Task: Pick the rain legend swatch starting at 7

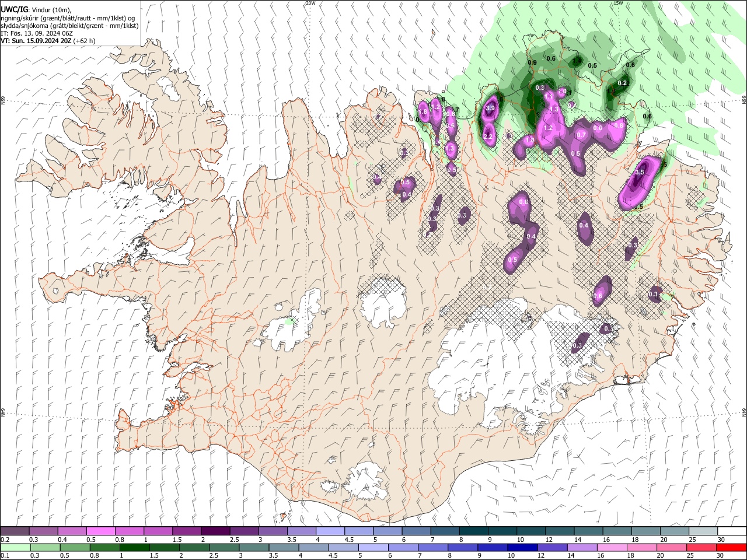Action: pos(433,548)
